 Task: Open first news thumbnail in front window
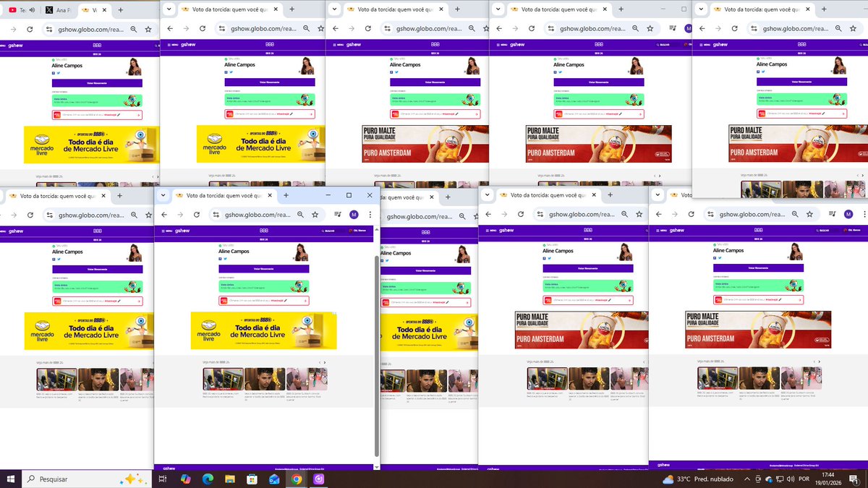coord(223,380)
